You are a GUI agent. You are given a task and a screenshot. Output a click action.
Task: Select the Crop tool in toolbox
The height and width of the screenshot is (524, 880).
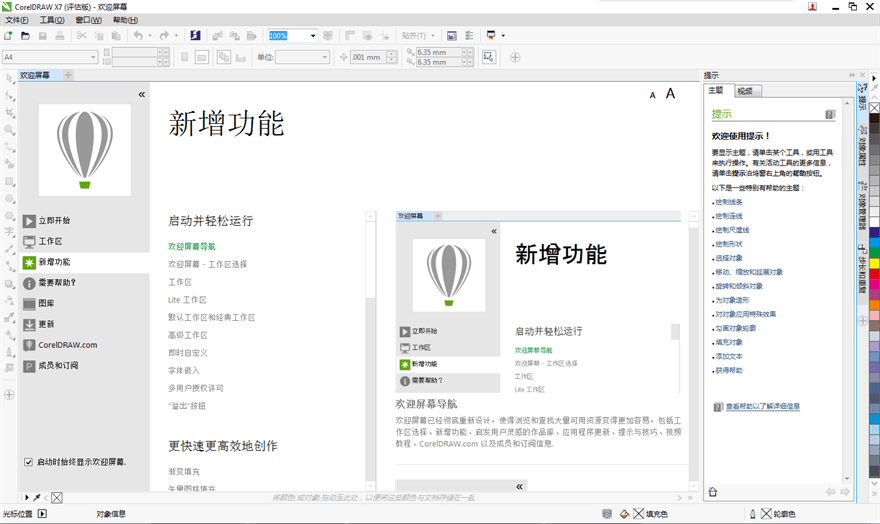point(10,113)
